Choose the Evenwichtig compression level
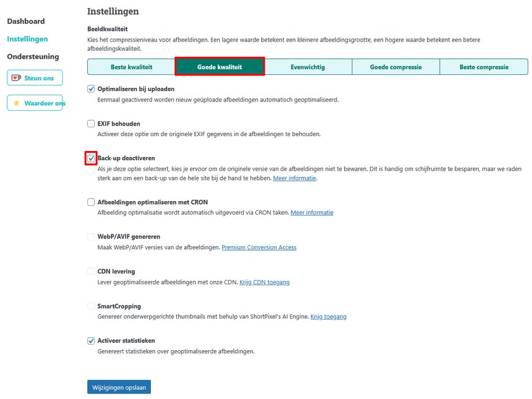Image resolution: width=532 pixels, height=399 pixels. [307, 67]
